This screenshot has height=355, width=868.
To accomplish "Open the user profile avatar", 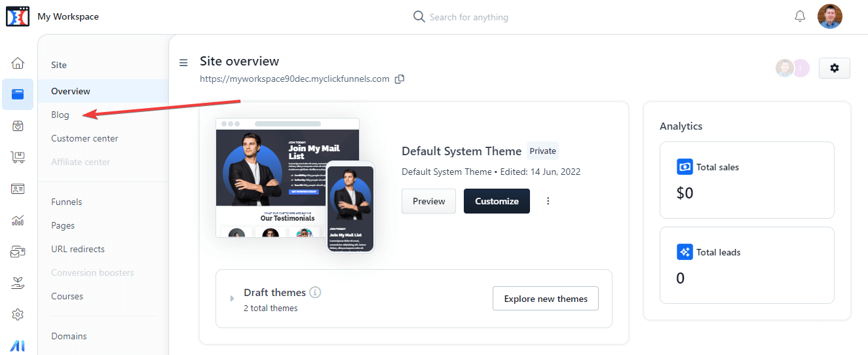I will (830, 16).
